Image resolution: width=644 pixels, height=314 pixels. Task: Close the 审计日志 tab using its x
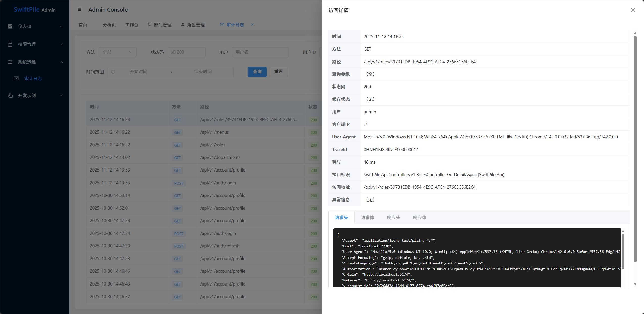252,25
